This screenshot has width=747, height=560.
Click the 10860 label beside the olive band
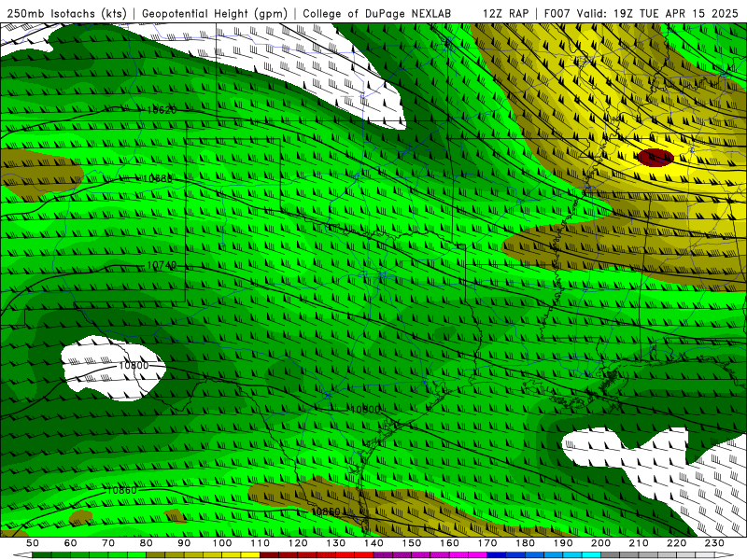coord(326,511)
